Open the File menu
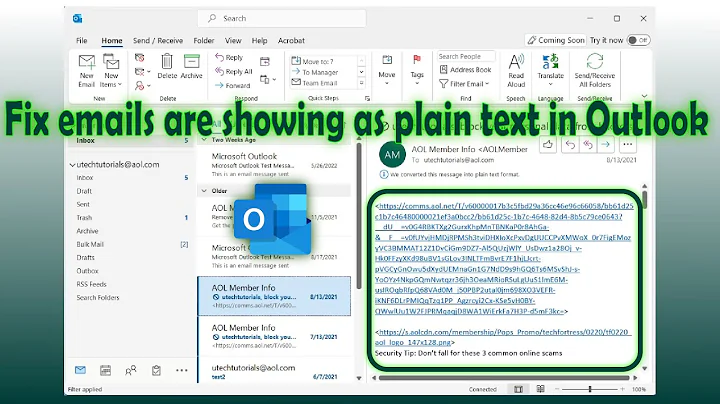The width and height of the screenshot is (720, 404). tap(82, 40)
